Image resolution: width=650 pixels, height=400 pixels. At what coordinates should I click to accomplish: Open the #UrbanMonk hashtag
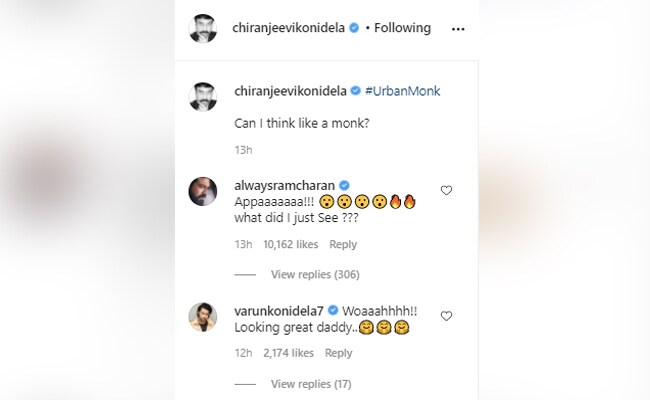(403, 91)
